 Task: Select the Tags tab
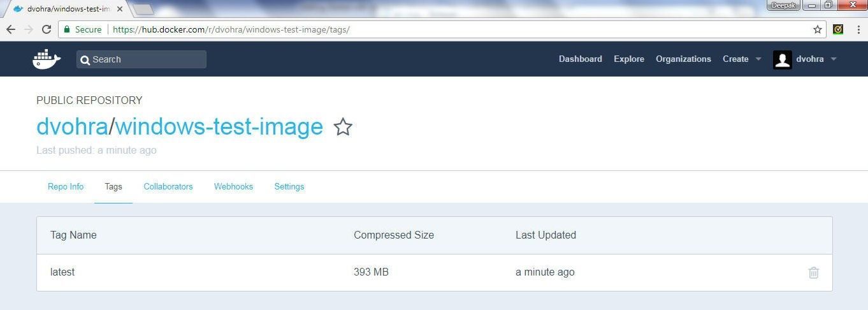113,186
